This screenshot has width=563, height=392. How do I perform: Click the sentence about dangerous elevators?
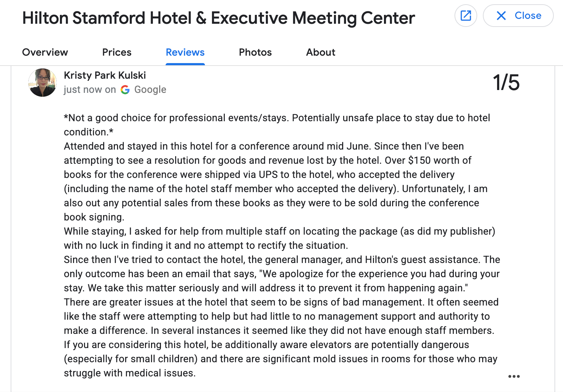point(266,345)
